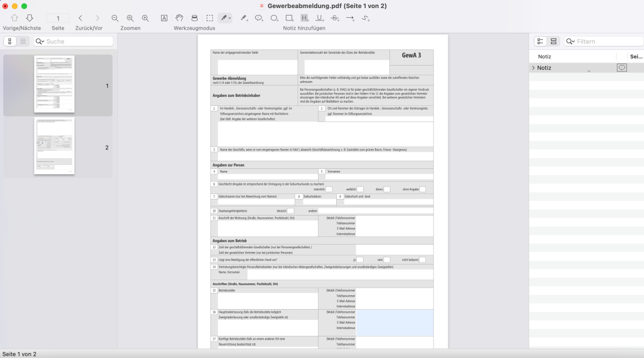The width and height of the screenshot is (644, 358).
Task: Apply the underline annotation tool
Action: point(319,18)
